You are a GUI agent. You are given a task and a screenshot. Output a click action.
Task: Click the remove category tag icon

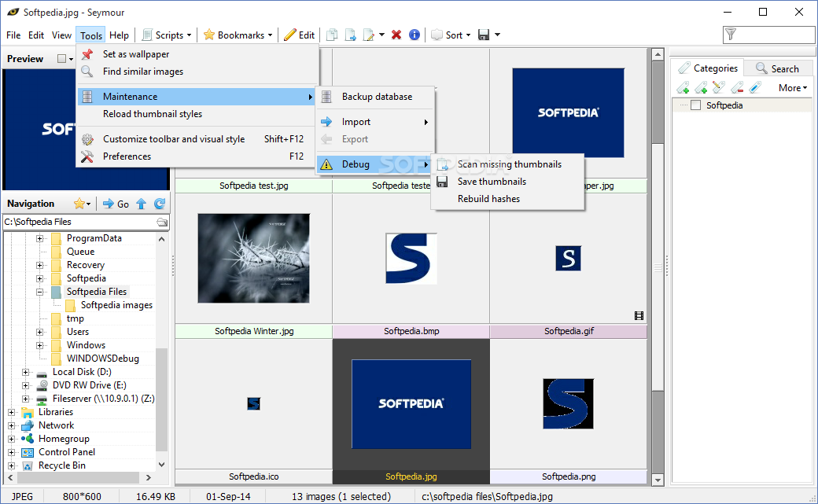(737, 88)
